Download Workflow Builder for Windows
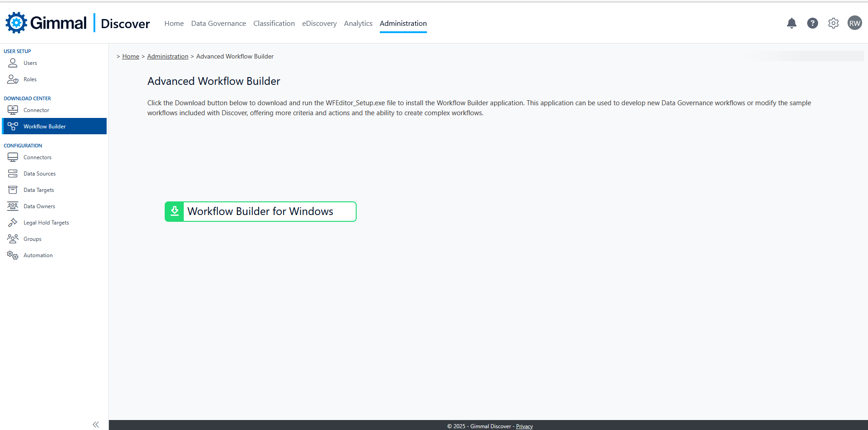 (x=260, y=211)
